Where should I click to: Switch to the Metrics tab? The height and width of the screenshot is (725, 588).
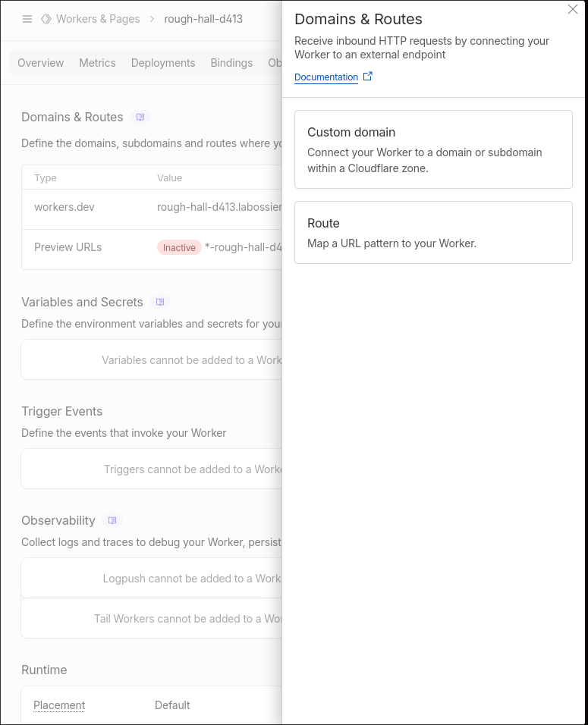point(97,63)
